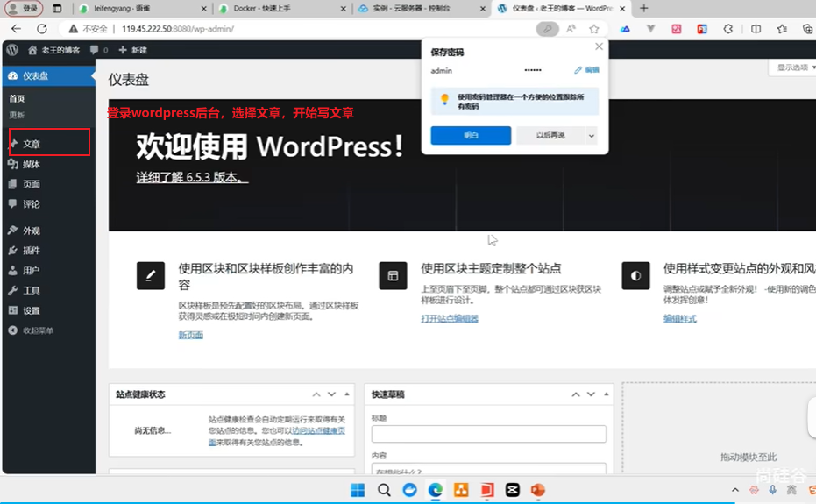Open the 媒体 media menu
This screenshot has width=816, height=504.
pos(49,164)
